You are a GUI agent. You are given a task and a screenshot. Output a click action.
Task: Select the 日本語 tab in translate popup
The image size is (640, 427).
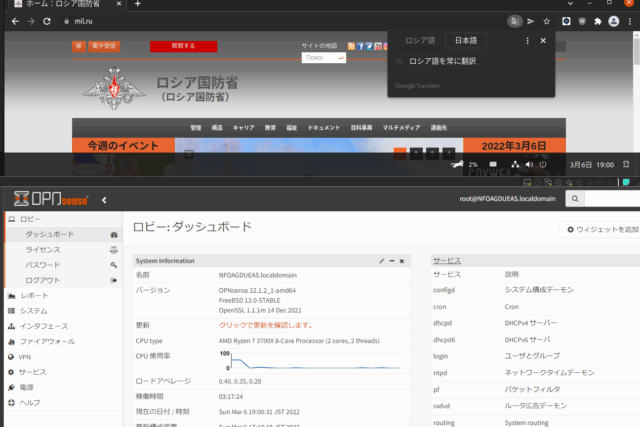[x=466, y=40]
